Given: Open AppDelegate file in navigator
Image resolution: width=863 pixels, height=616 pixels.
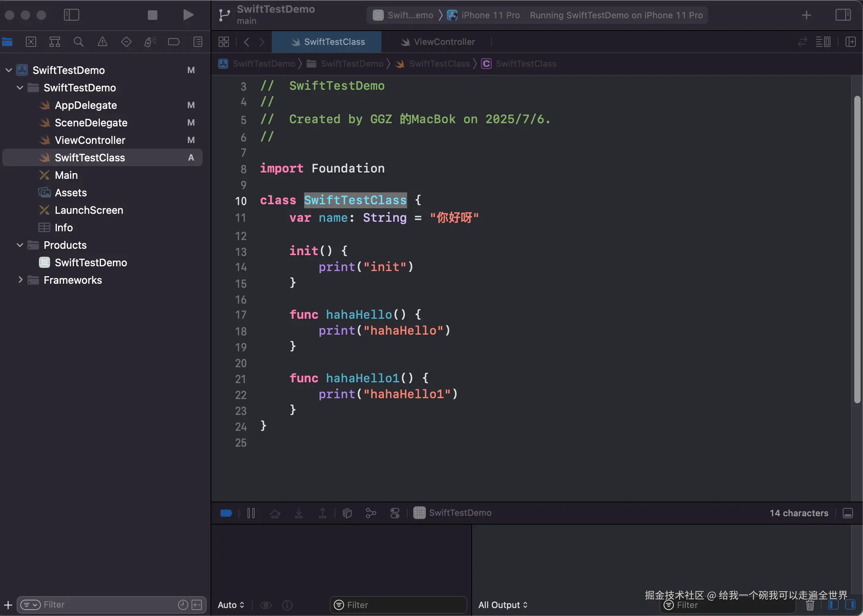Looking at the screenshot, I should click(86, 105).
